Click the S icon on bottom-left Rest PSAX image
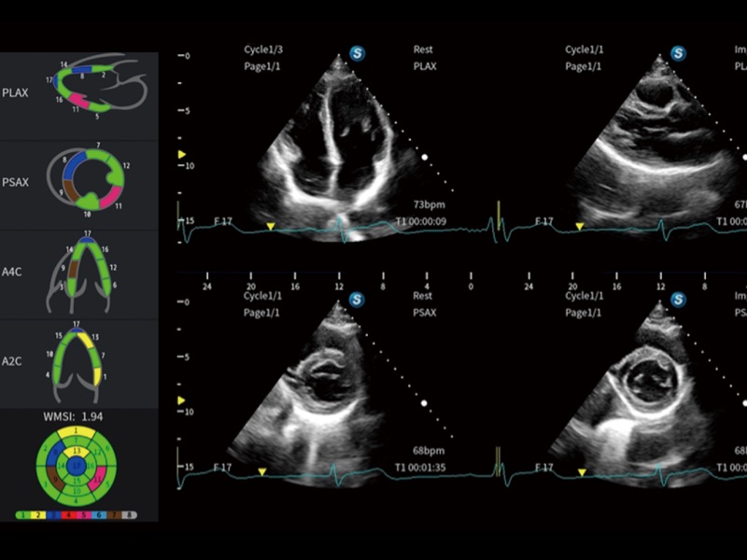The width and height of the screenshot is (747, 560). tap(357, 300)
